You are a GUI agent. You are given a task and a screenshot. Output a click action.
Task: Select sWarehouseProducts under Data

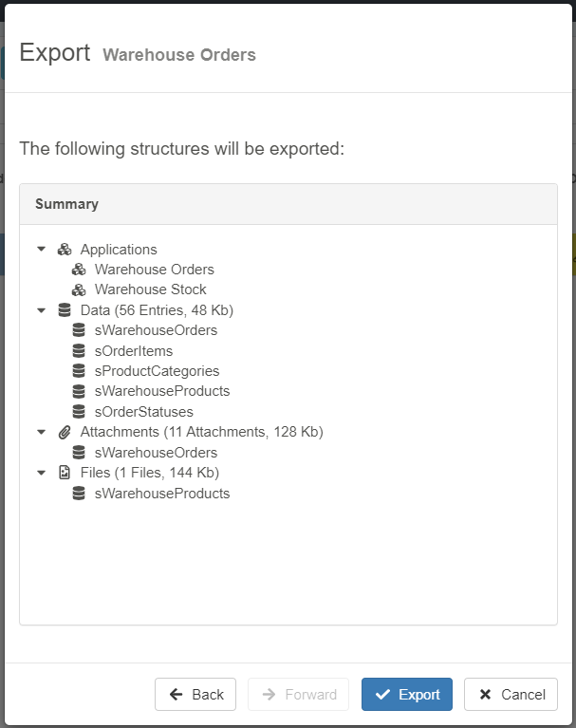(x=161, y=391)
